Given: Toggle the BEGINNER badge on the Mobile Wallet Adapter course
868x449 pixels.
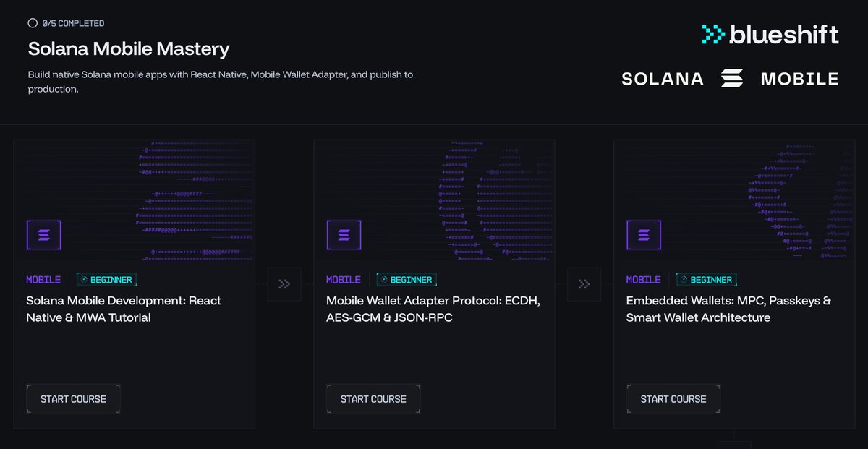Looking at the screenshot, I should click(x=407, y=279).
